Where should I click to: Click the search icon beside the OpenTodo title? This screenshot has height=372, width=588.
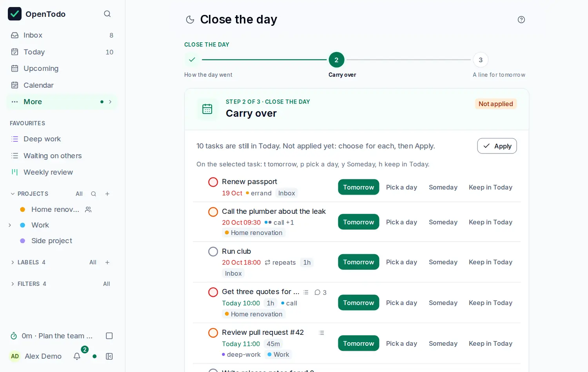tap(107, 14)
